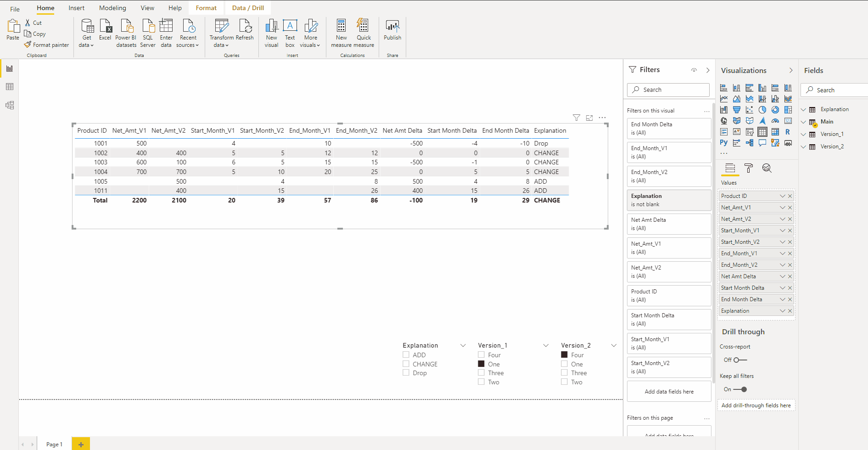Click the Refresh icon in Queries
868x450 pixels.
(245, 30)
